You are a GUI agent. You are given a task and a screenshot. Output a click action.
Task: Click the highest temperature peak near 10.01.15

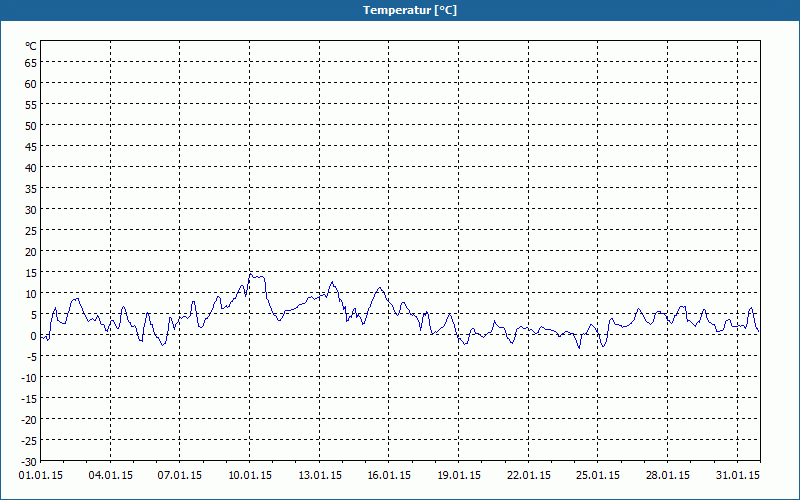click(x=251, y=273)
